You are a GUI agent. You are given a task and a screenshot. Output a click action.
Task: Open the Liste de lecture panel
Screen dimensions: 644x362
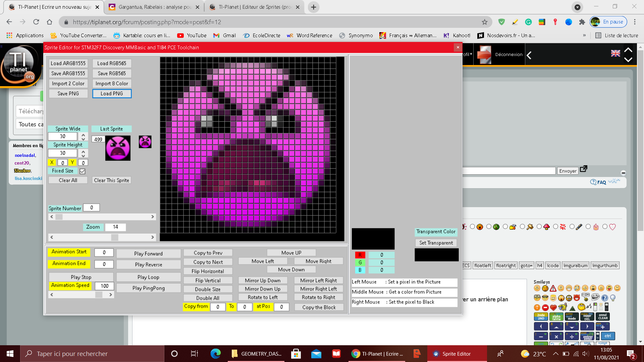pos(616,35)
